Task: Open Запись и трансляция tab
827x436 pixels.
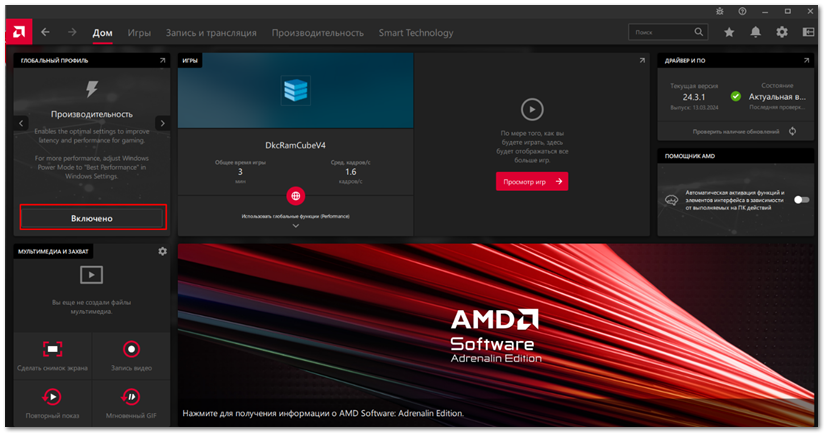Action: coord(211,33)
